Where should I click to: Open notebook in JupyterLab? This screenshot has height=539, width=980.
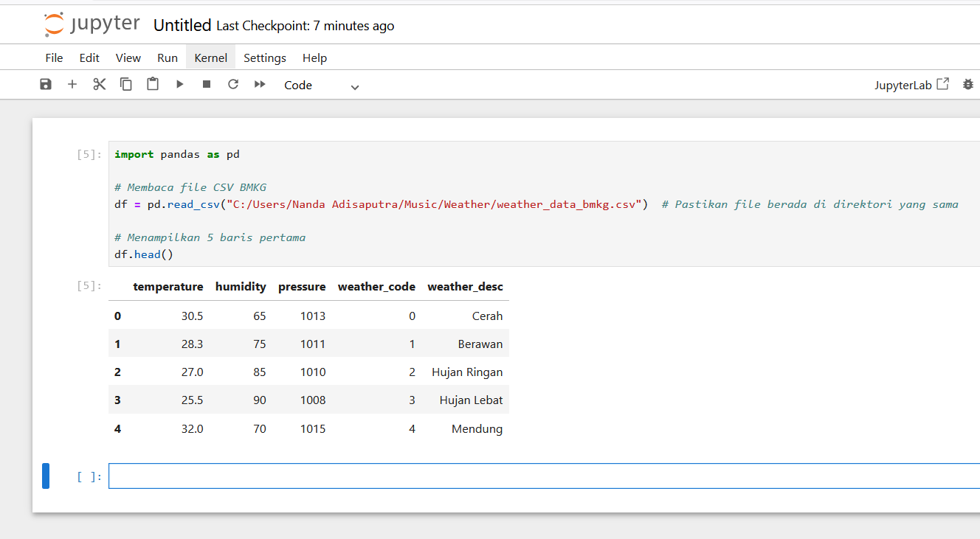pos(911,85)
